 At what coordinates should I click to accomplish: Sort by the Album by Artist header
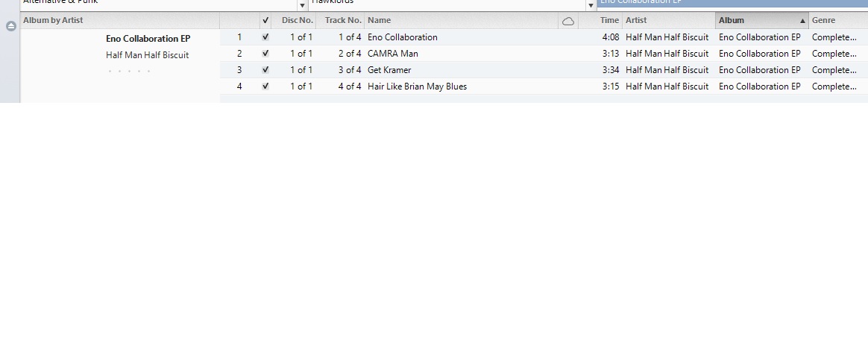[119, 20]
